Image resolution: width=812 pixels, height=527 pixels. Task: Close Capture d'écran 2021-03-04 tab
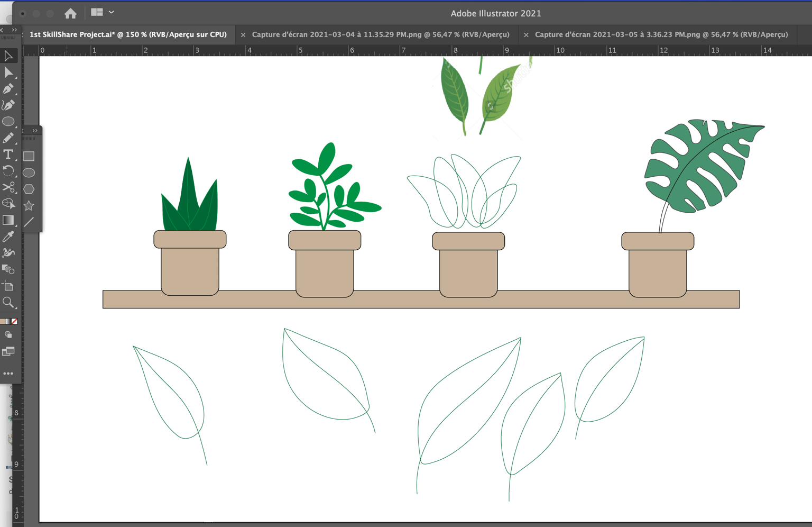243,35
